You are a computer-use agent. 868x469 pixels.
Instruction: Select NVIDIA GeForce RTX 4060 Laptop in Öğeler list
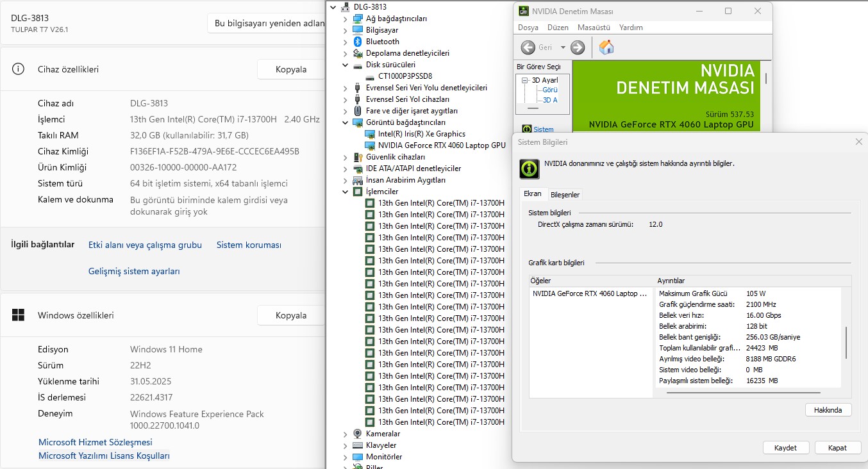coord(590,293)
